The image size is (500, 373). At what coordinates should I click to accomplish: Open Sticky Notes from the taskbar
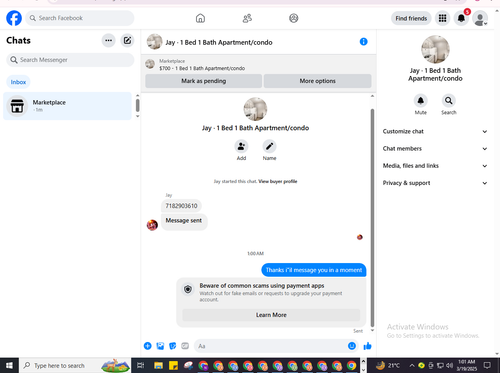pos(173,365)
